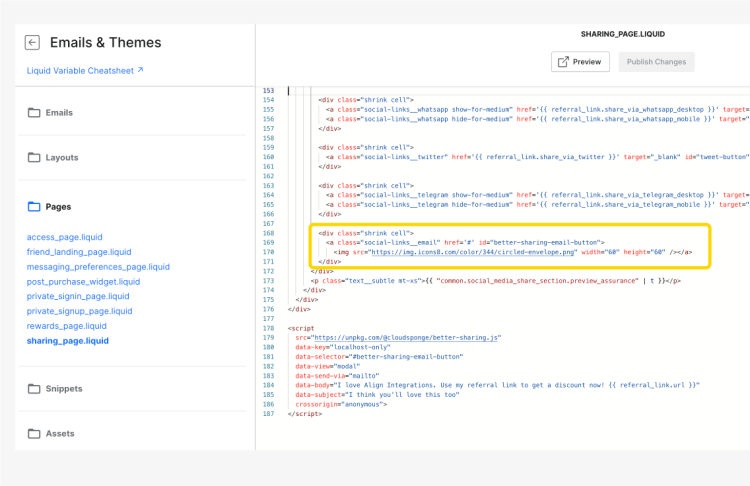Click the preview_assurance paragraph on line 173
This screenshot has height=486, width=750.
tap(496, 281)
